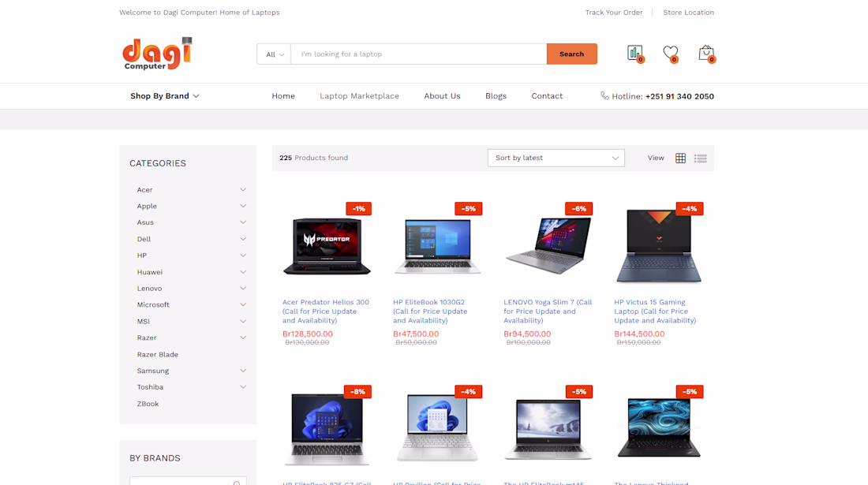
Task: Switch to grid view icon
Action: click(x=680, y=159)
